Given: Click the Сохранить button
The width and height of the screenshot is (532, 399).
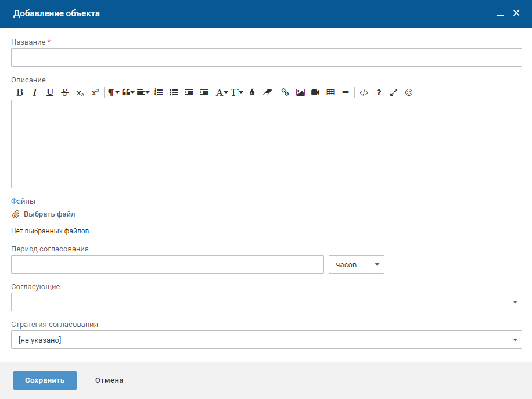Looking at the screenshot, I should [x=45, y=380].
